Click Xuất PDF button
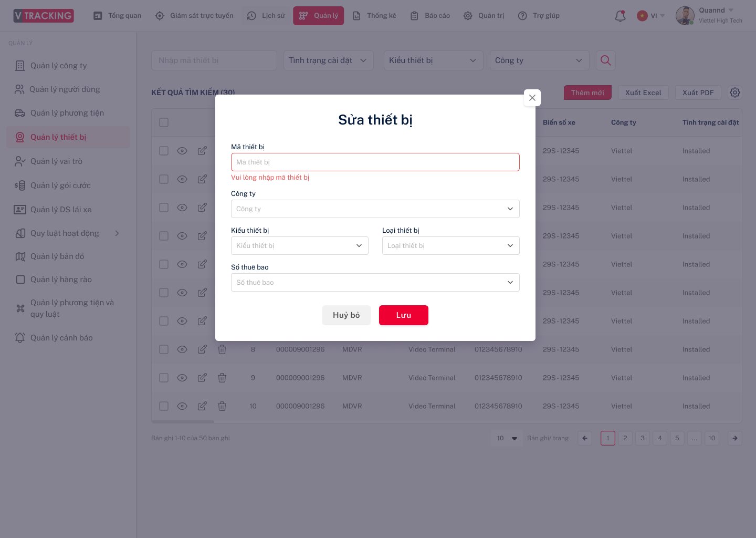 tap(698, 92)
